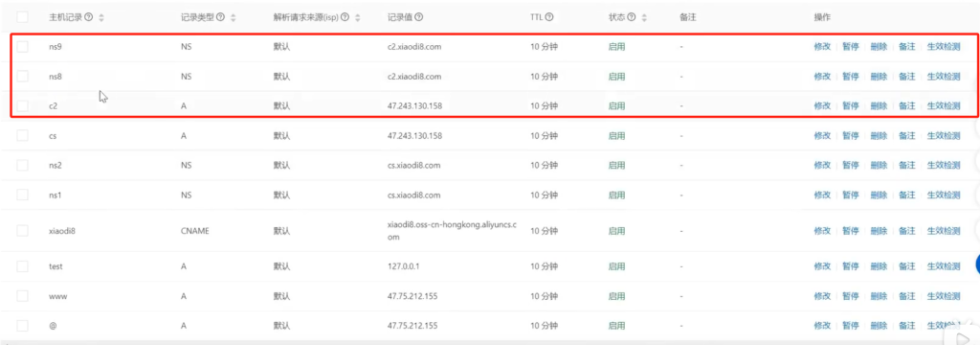Select the 127.0.0.1 record value
The height and width of the screenshot is (345, 980).
405,266
